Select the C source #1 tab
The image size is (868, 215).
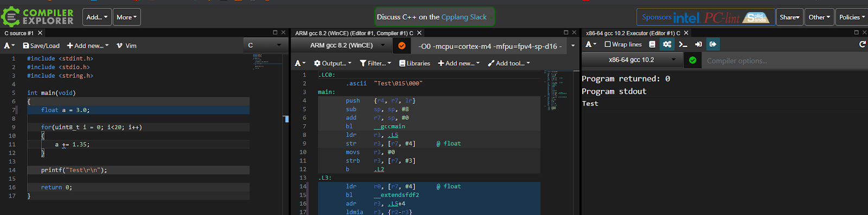[19, 33]
